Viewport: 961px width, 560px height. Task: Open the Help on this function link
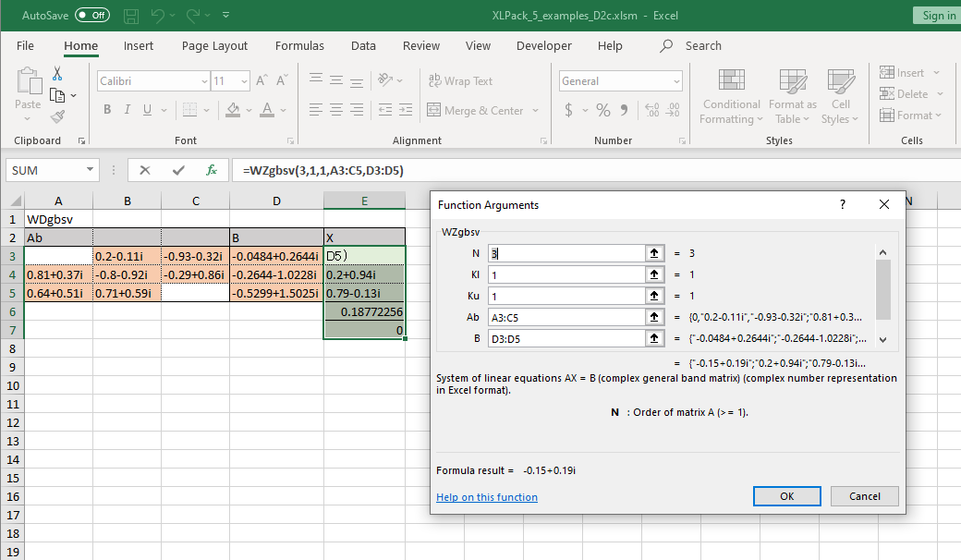tap(486, 497)
